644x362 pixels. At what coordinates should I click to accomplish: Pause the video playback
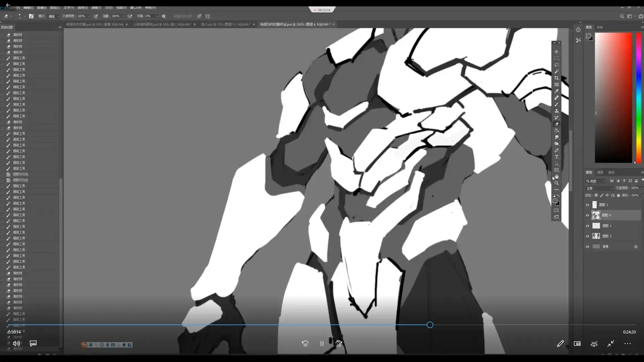click(x=322, y=344)
